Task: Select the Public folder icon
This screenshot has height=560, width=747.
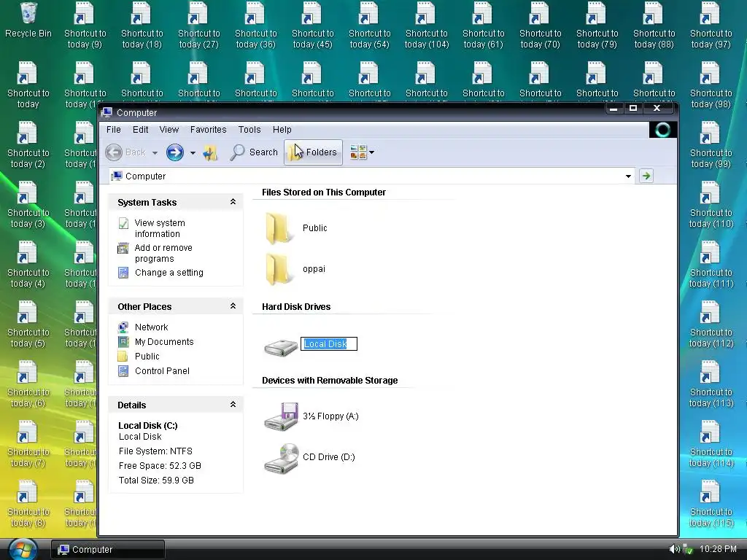Action: [278, 228]
